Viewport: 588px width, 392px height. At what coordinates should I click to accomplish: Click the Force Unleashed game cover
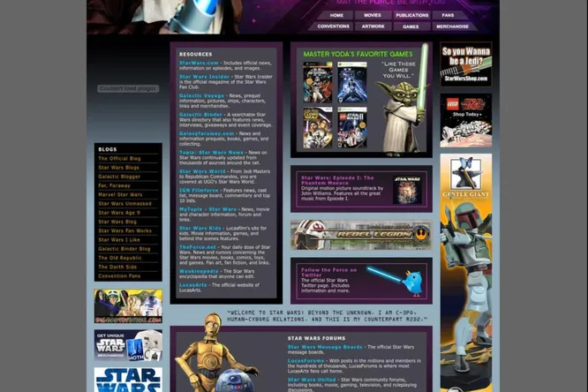[x=352, y=82]
